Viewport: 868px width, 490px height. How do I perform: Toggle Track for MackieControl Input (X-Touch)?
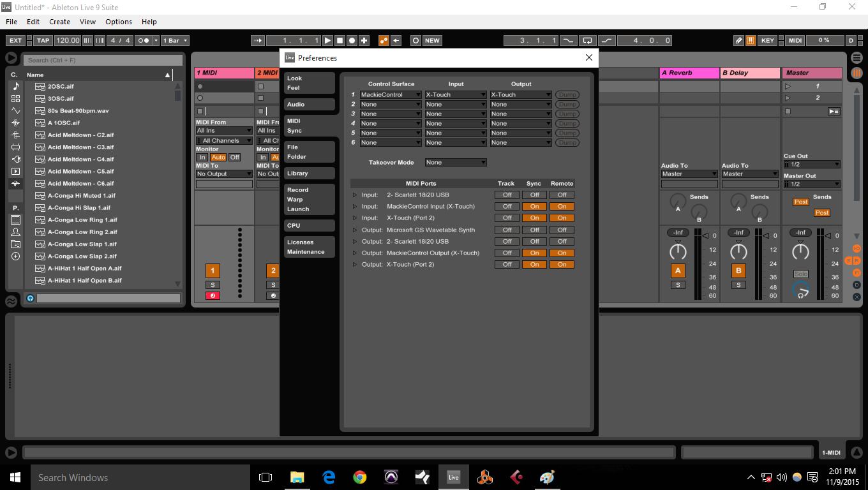[507, 206]
